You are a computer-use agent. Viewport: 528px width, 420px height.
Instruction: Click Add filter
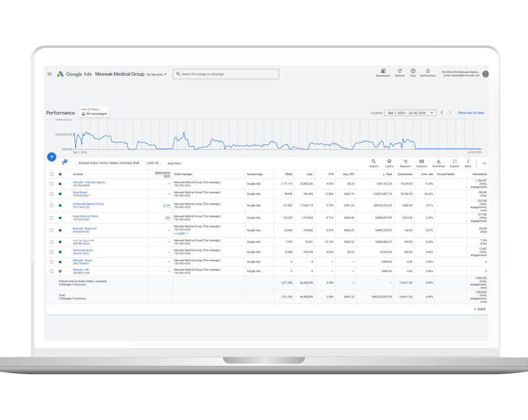pyautogui.click(x=174, y=163)
